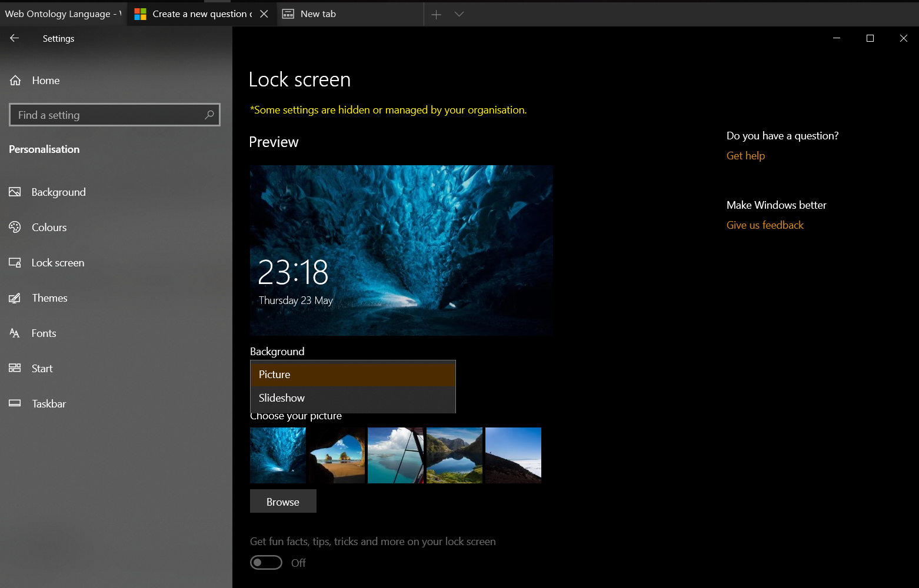Click the Give us feedback link
Image resolution: width=919 pixels, height=588 pixels.
point(765,225)
